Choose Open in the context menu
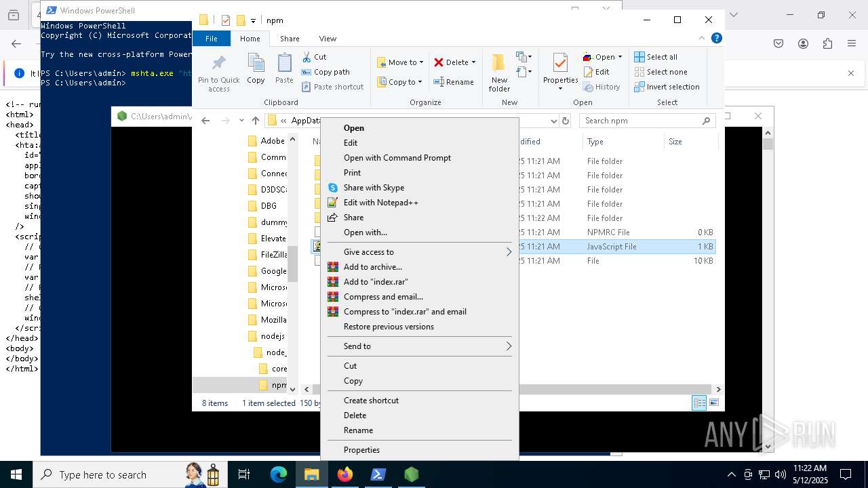Viewport: 868px width, 488px height. 419,128
